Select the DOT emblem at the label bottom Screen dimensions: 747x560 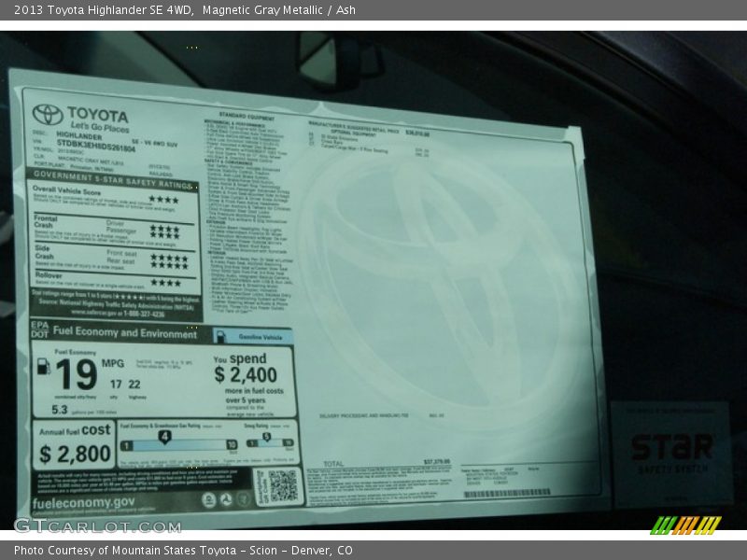coord(227,501)
